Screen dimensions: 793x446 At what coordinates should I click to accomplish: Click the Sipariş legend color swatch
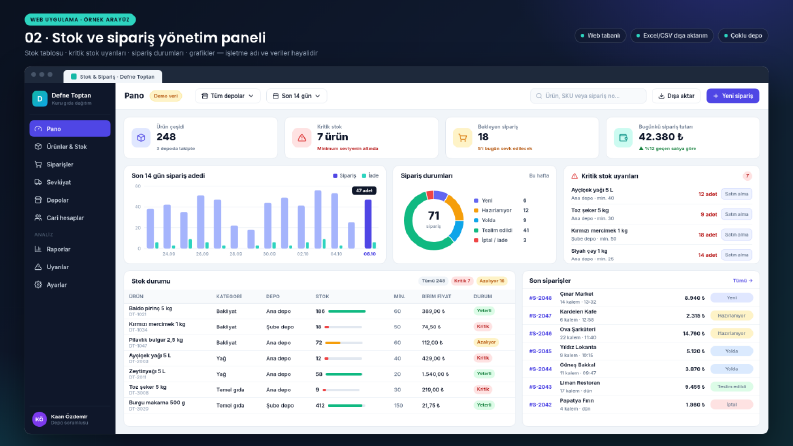pos(335,176)
